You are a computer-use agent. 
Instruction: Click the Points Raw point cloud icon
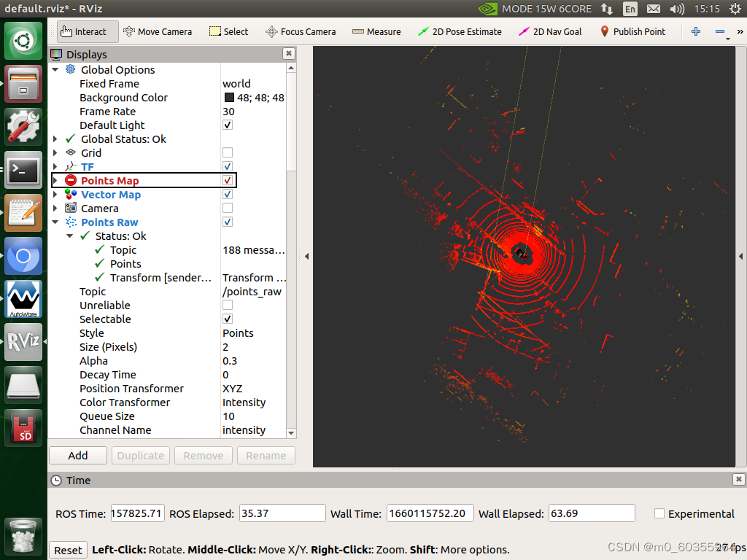[x=71, y=222]
